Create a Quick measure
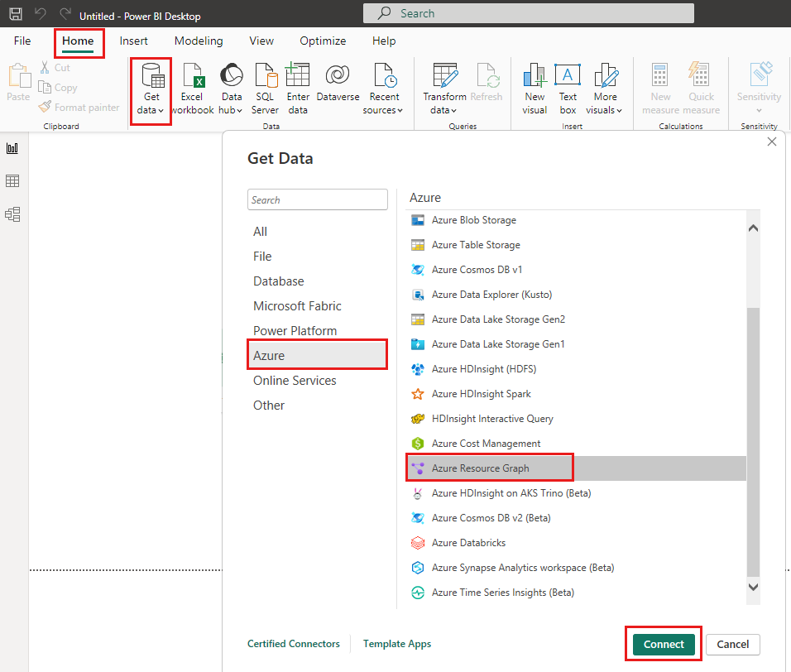The width and height of the screenshot is (791, 672). [700, 87]
